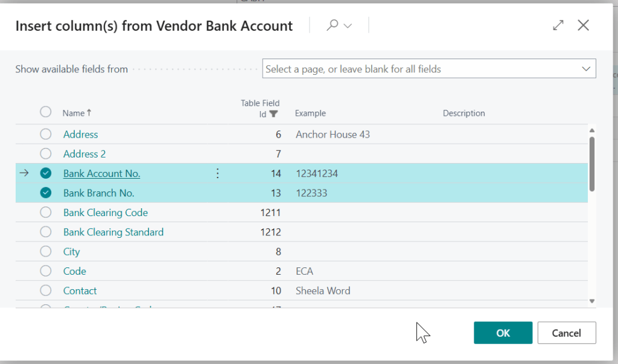Click the Contact field name link
618x364 pixels.
click(x=80, y=291)
